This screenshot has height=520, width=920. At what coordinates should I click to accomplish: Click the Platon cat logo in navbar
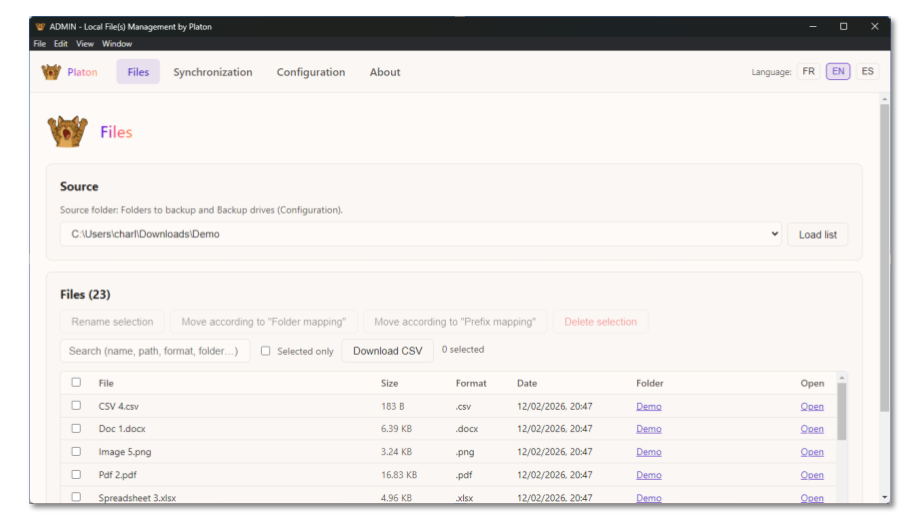(51, 72)
